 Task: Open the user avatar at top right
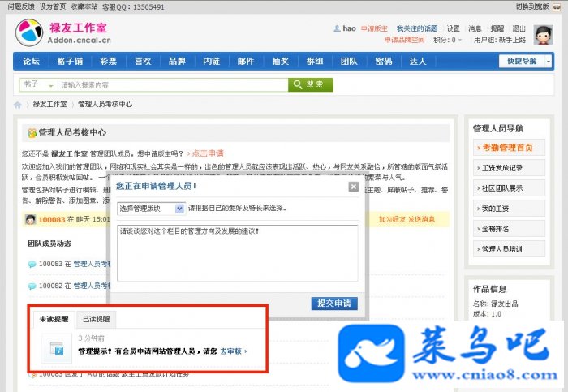click(x=543, y=35)
